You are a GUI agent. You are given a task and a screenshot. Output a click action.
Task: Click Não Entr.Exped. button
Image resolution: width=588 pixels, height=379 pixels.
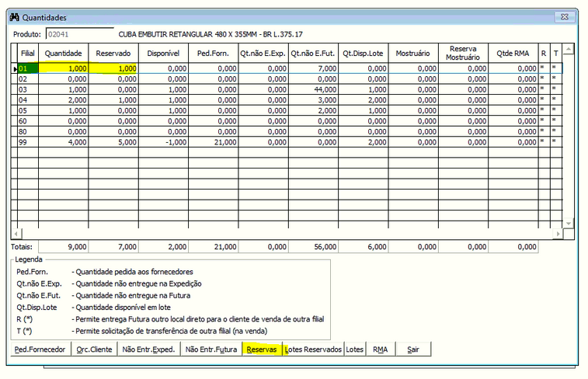pos(148,349)
